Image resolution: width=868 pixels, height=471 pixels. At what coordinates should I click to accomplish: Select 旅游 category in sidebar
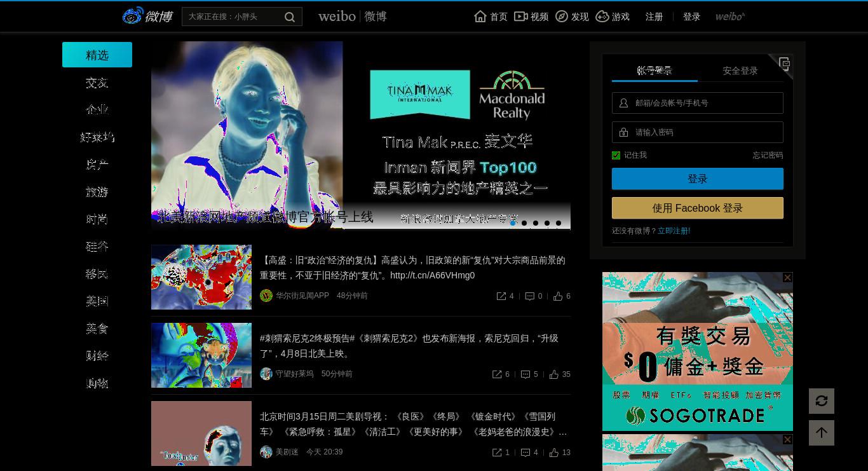click(x=97, y=192)
